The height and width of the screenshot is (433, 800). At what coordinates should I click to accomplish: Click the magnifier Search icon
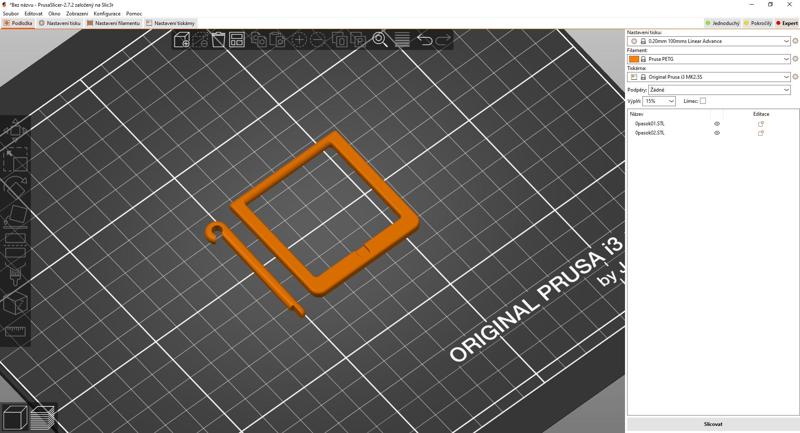click(380, 40)
